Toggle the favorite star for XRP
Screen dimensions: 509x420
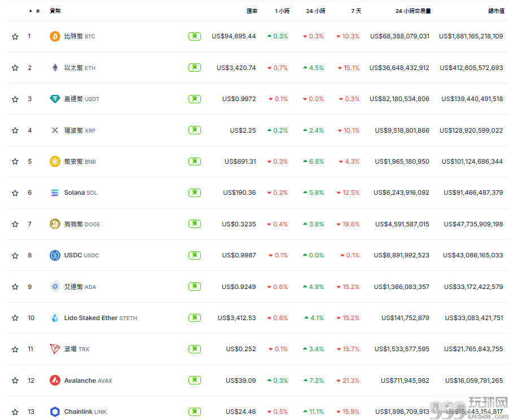coord(15,130)
